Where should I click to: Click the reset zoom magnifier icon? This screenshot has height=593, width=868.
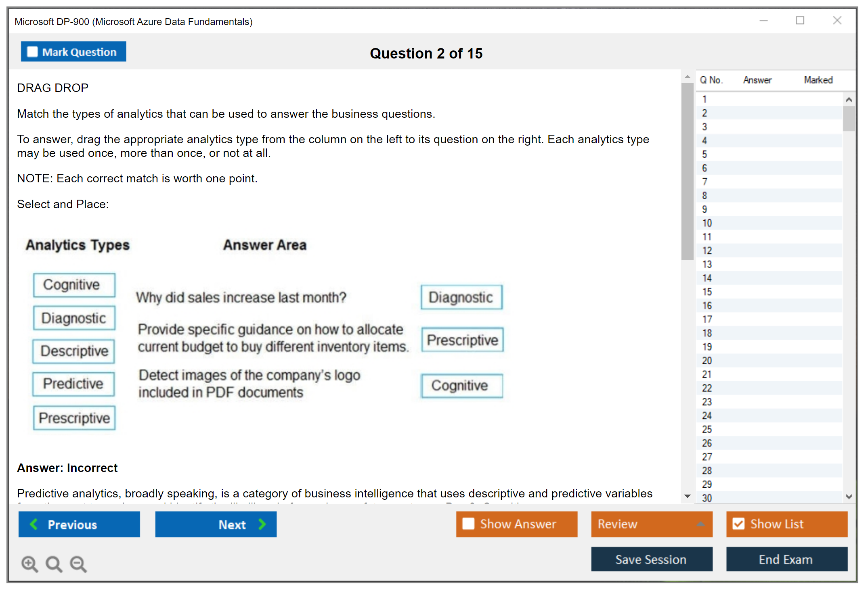54,564
